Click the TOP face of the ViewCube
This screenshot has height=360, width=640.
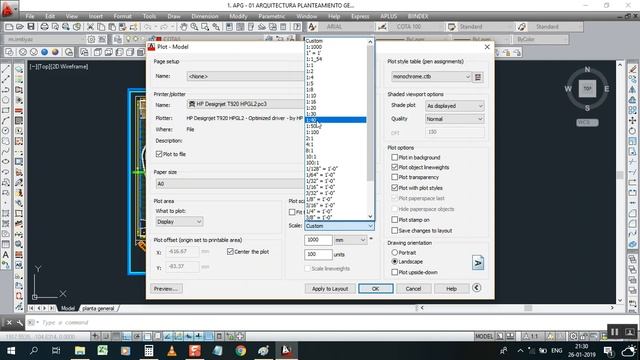[587, 89]
